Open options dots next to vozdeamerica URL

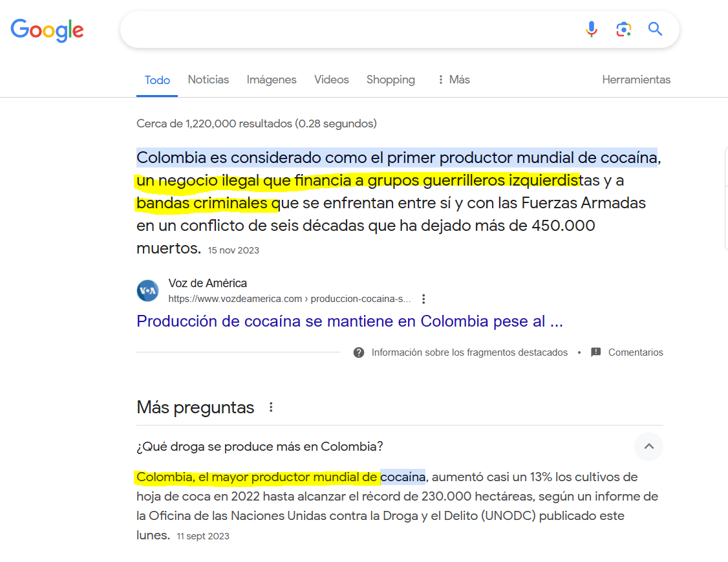click(423, 299)
